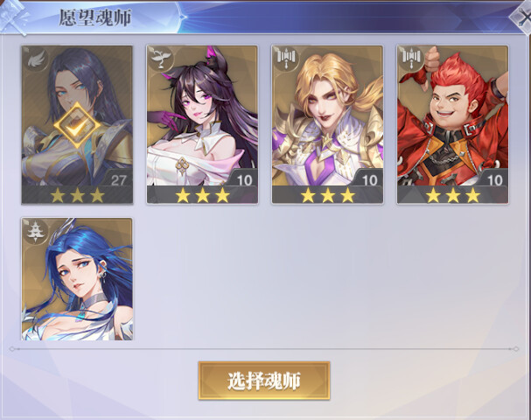Click the three stars under blonde character
Image resolution: width=531 pixels, height=420 pixels.
328,195
